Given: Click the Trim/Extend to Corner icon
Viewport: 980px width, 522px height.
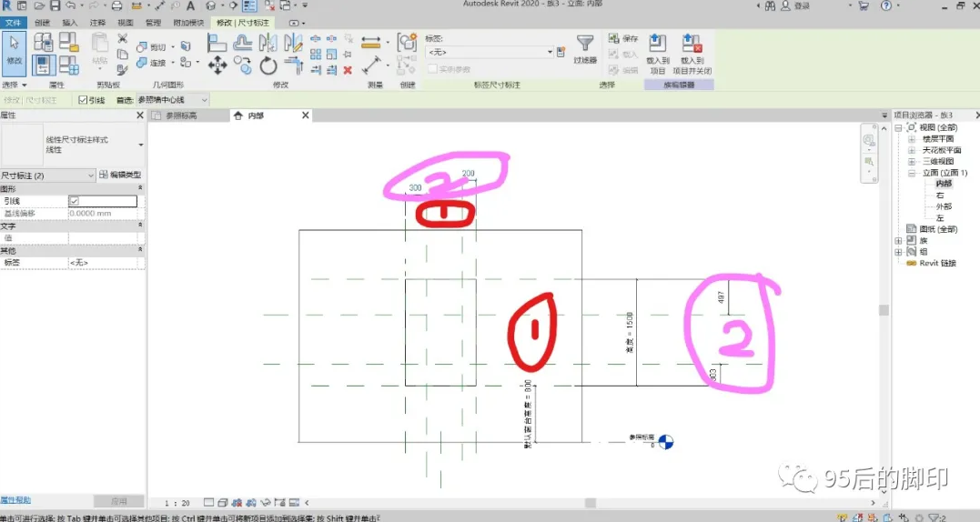Looking at the screenshot, I should (293, 65).
